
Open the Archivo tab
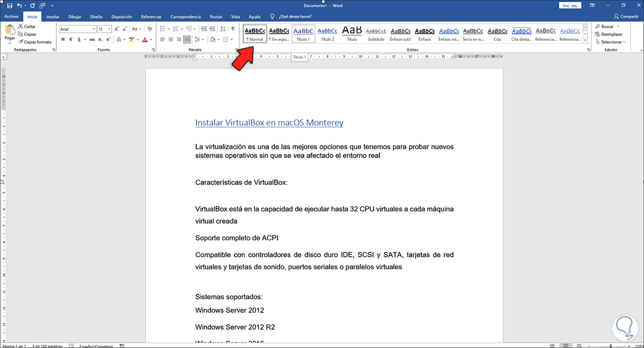click(11, 17)
